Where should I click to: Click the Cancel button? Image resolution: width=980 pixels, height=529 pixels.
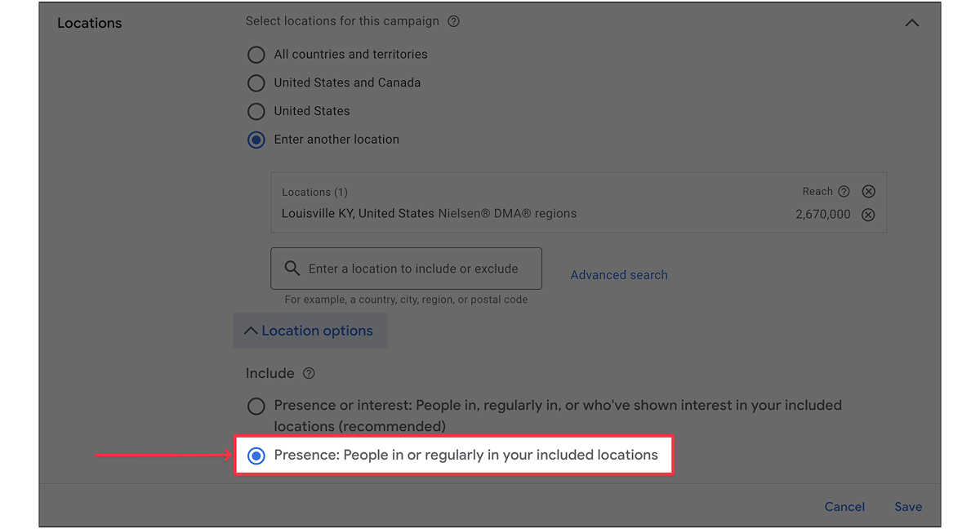844,507
